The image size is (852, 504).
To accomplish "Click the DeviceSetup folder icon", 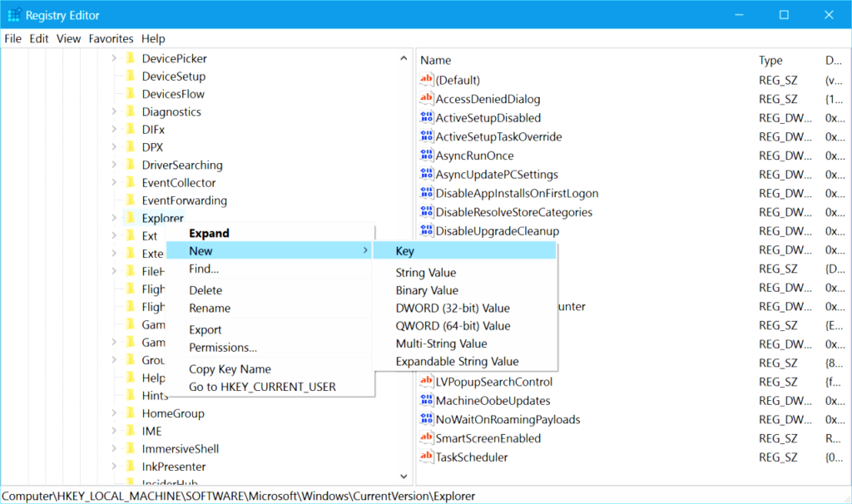I will pos(130,76).
